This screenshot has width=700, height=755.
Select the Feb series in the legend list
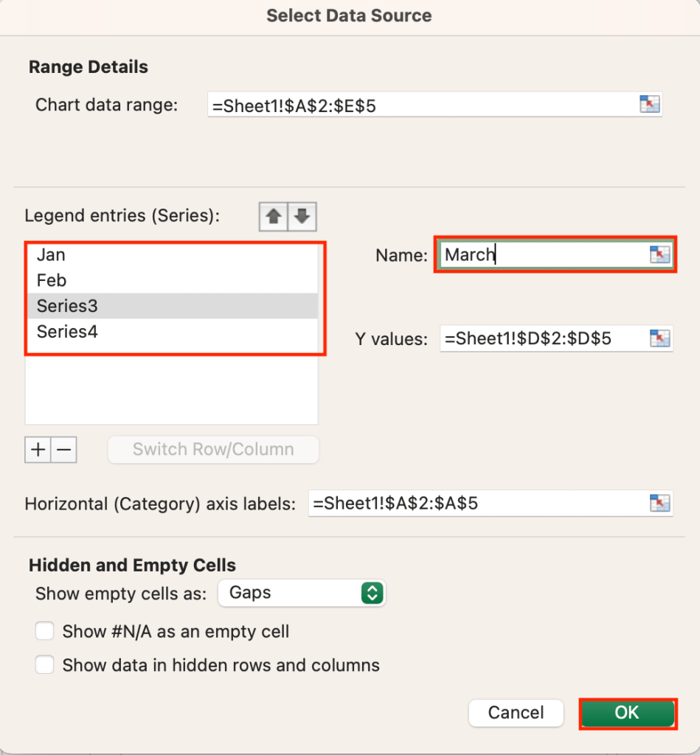click(173, 280)
